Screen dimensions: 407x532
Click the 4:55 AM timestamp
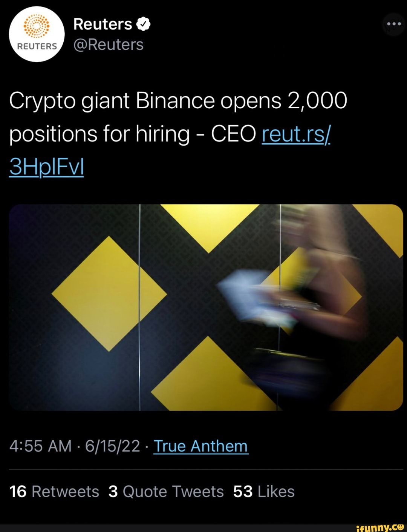point(40,446)
